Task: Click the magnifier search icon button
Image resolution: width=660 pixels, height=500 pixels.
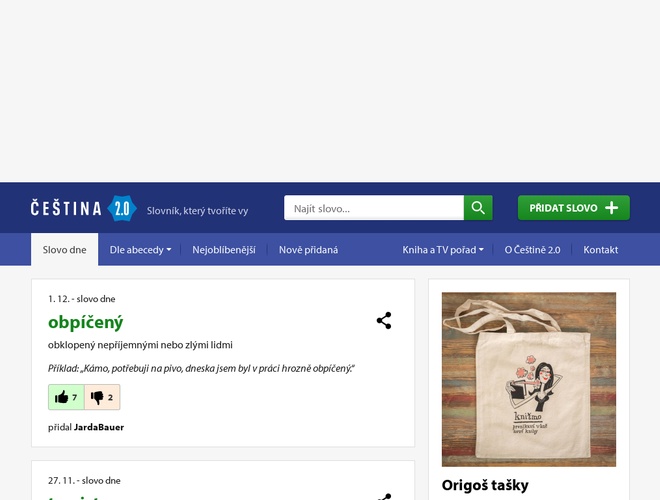Action: [x=478, y=207]
